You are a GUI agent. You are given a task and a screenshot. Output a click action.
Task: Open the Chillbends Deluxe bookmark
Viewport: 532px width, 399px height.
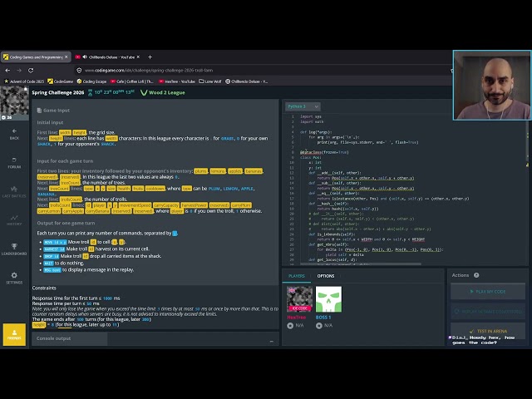[247, 81]
